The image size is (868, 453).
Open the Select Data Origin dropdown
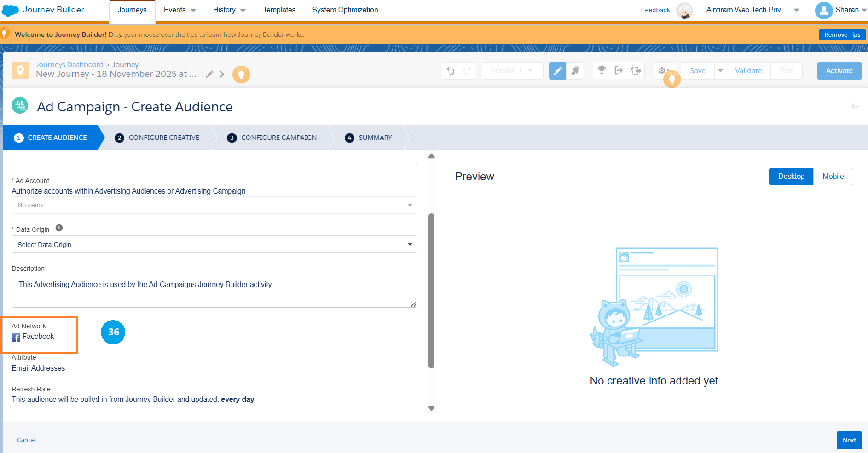[x=214, y=245]
